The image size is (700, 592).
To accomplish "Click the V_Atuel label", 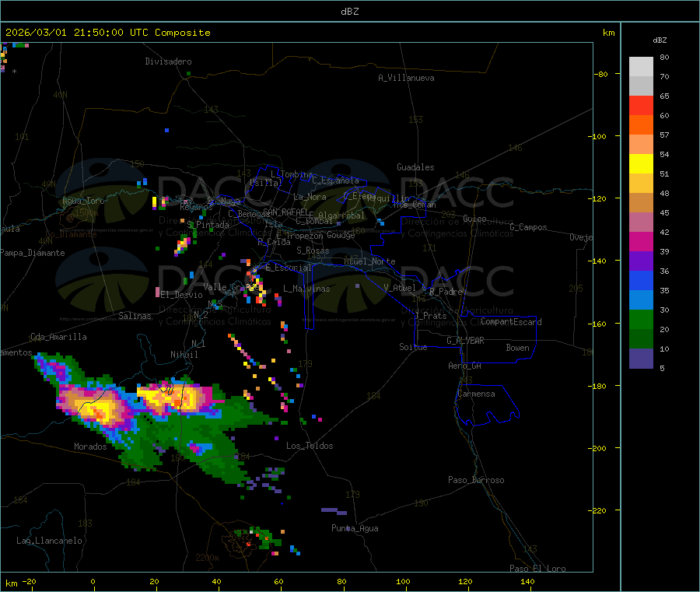I will pos(400,288).
